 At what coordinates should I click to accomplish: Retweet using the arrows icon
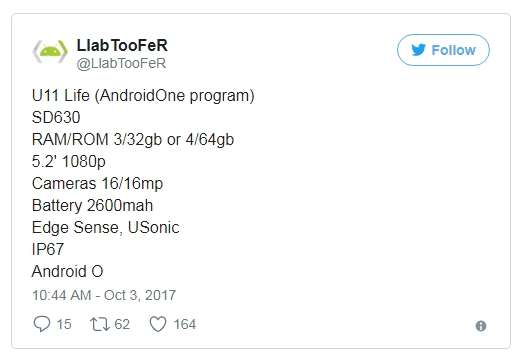pyautogui.click(x=100, y=324)
